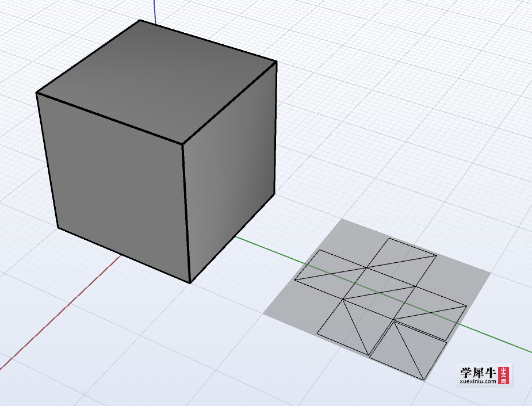532x406 pixels.
Task: Click the vertical edge between cube's side faces
Action: tap(186, 213)
